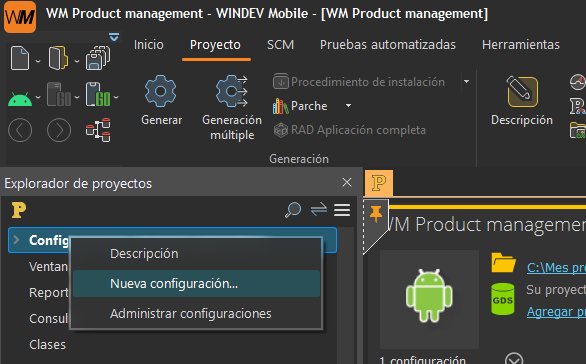Click the green GDS database icon

coord(503,299)
